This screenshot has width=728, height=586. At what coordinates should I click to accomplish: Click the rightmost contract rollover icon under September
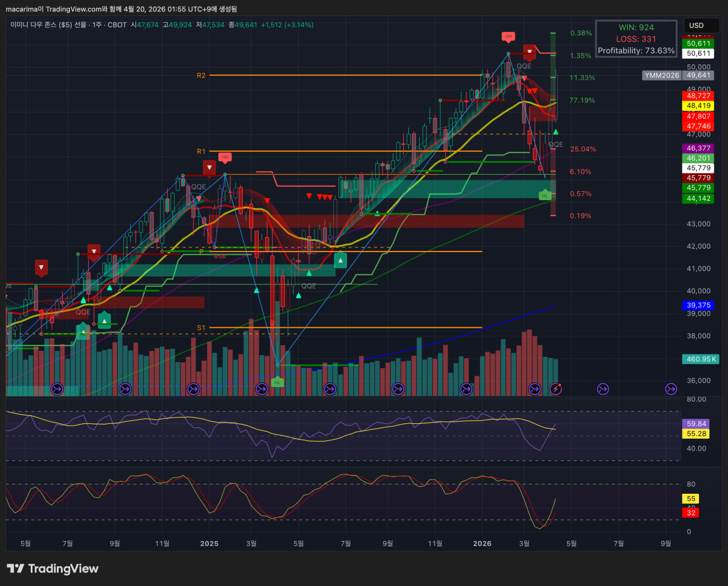point(671,389)
